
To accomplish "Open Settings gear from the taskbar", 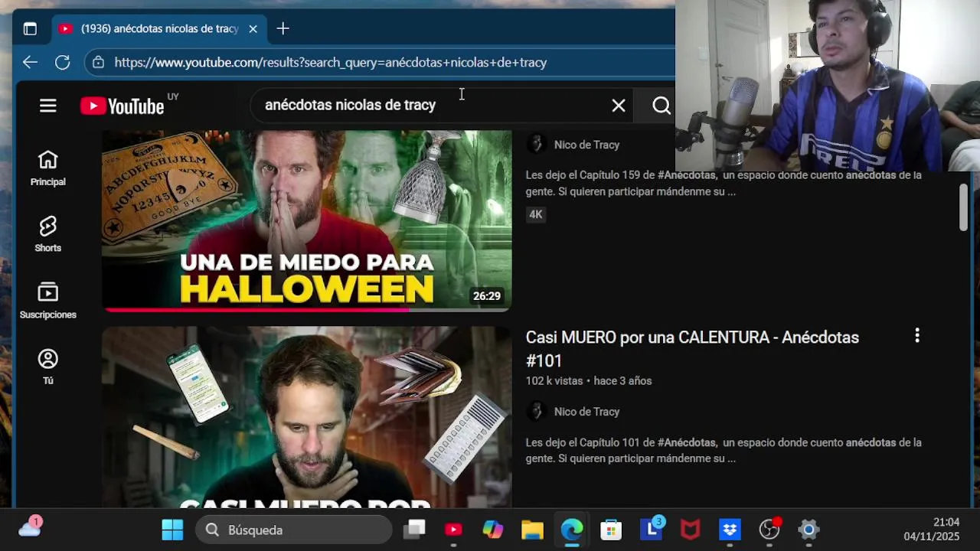I will [809, 530].
